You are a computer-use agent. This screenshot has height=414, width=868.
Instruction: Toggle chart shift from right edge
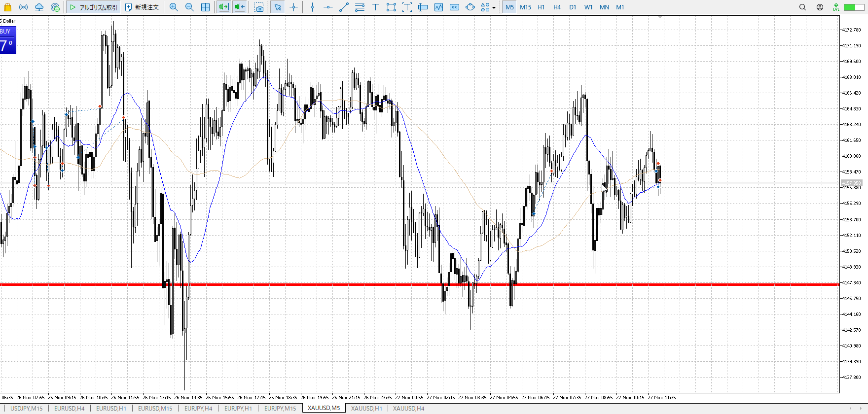(240, 7)
